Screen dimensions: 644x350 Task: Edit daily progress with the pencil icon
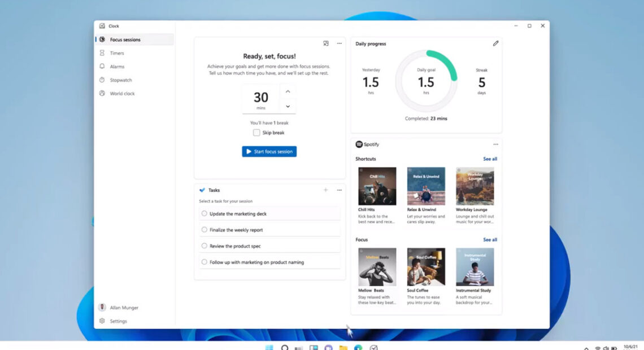496,43
